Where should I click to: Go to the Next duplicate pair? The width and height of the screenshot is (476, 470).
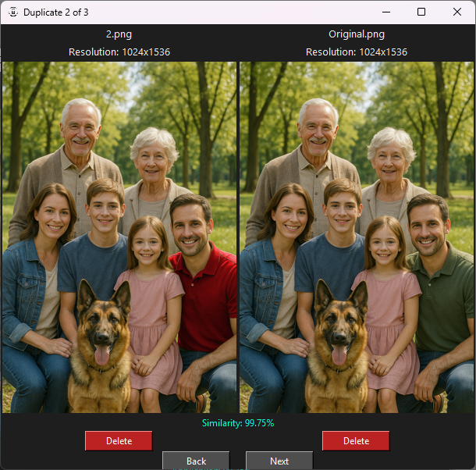[x=279, y=461]
